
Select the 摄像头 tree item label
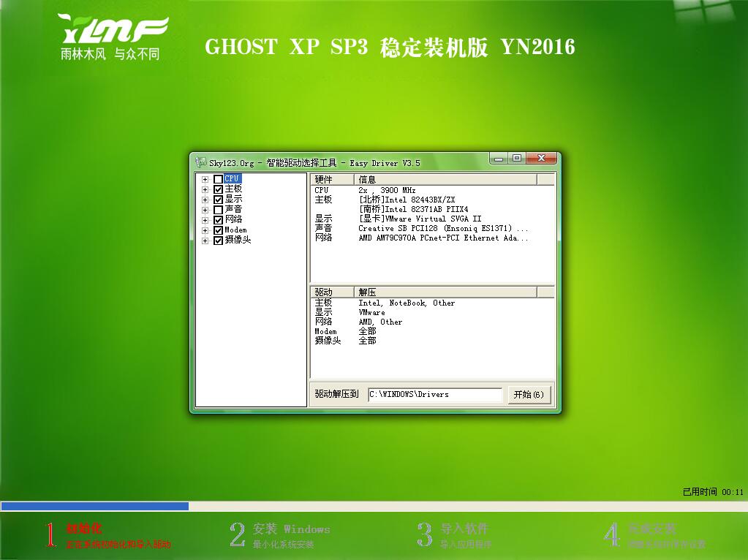coord(238,240)
